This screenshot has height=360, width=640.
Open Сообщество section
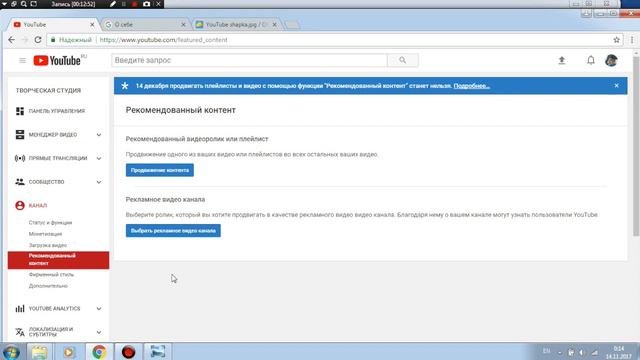tap(46, 182)
